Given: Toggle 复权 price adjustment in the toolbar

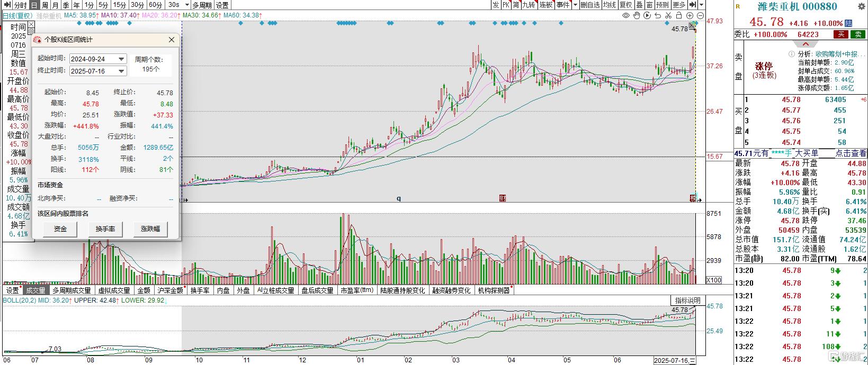Looking at the screenshot, I should tap(626, 5).
